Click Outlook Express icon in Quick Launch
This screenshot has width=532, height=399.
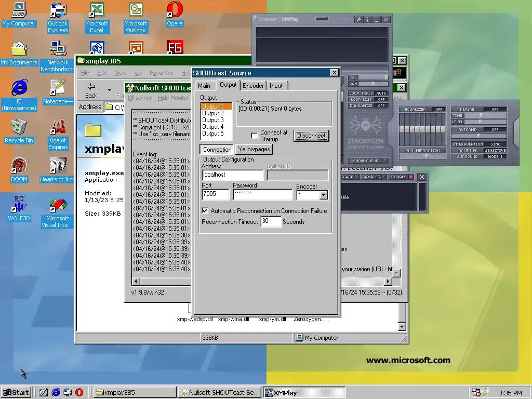point(68,392)
